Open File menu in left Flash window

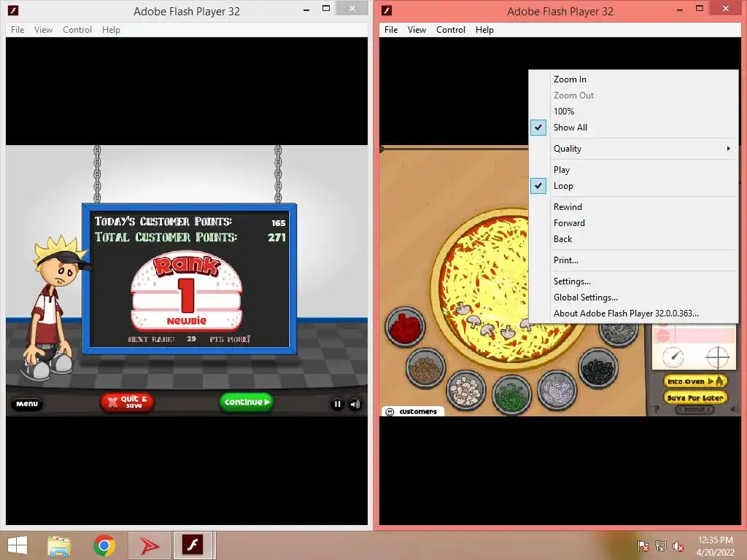[x=18, y=29]
